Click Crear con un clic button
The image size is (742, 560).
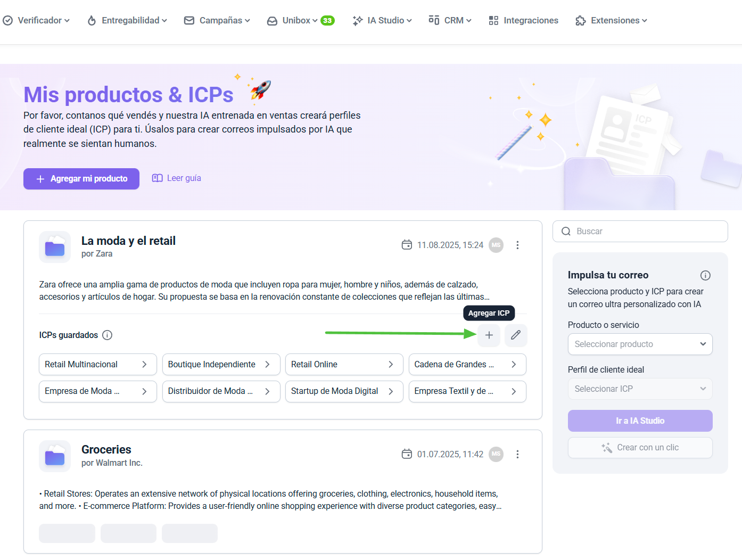coord(640,448)
